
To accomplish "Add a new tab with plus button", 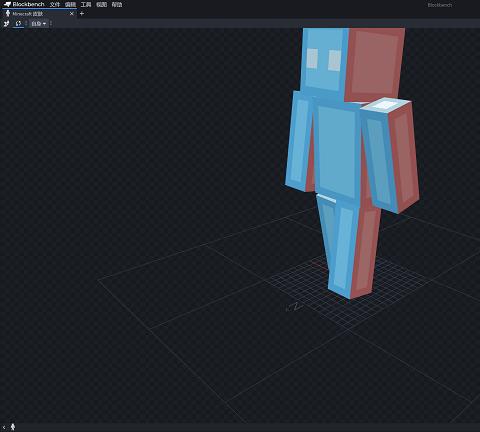I will 82,14.
